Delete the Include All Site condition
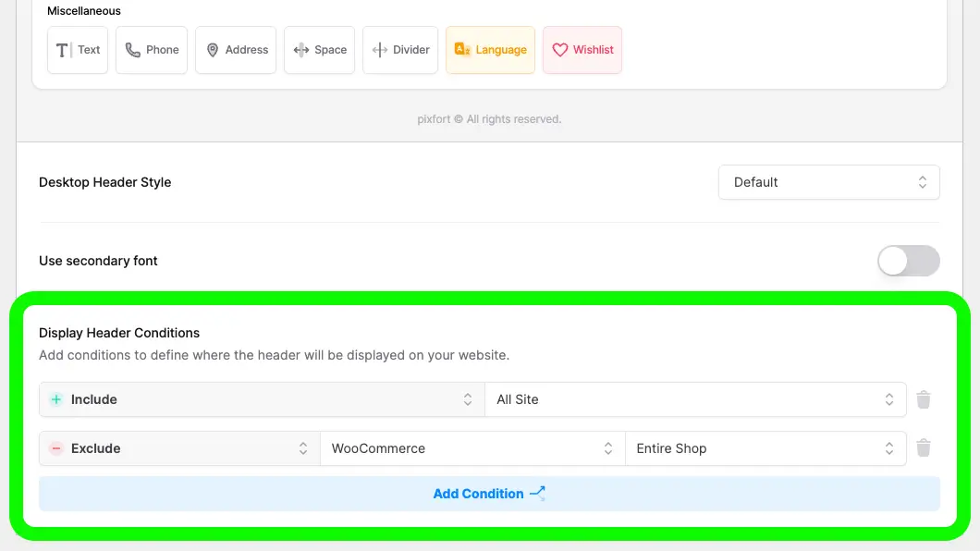The height and width of the screenshot is (551, 980). 923,399
